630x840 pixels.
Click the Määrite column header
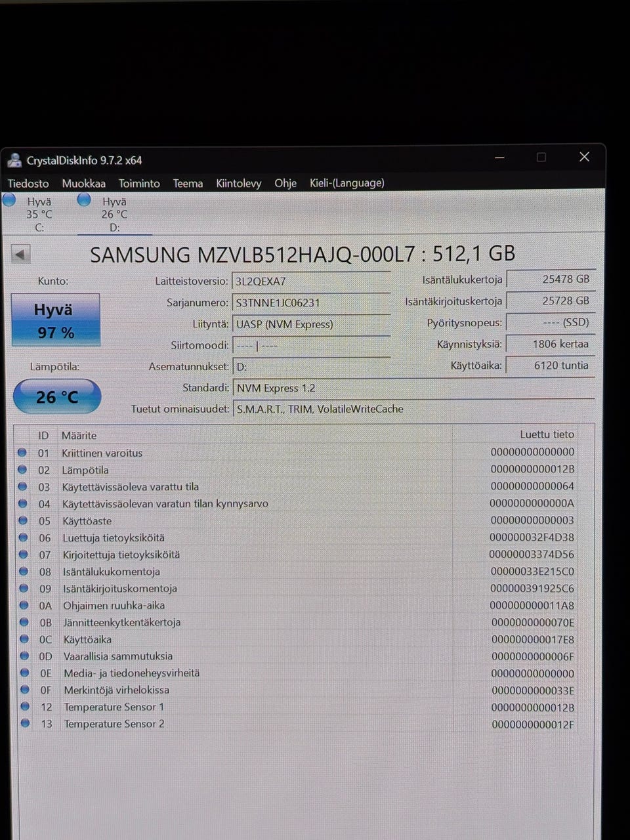click(x=79, y=435)
